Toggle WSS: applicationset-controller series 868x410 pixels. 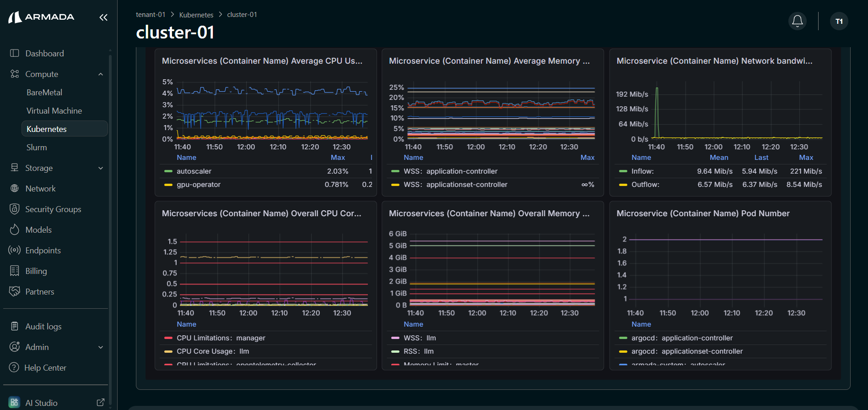pos(455,184)
